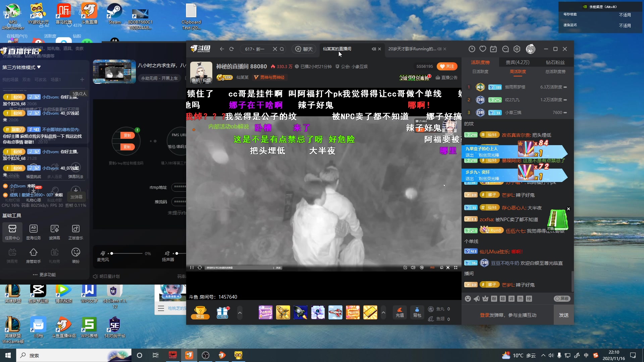Enter fullscreen mode in player
The width and height of the screenshot is (644, 362).
[x=456, y=267]
